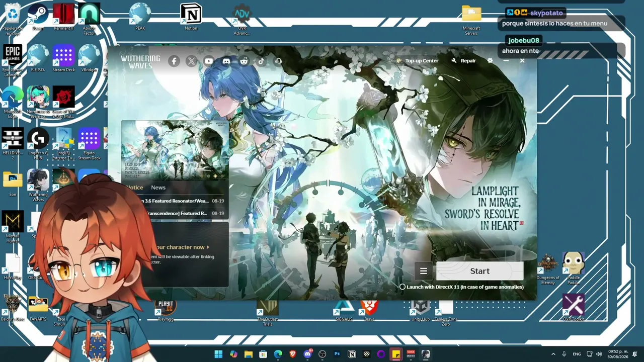Open the menu beside the Start button

pyautogui.click(x=424, y=271)
